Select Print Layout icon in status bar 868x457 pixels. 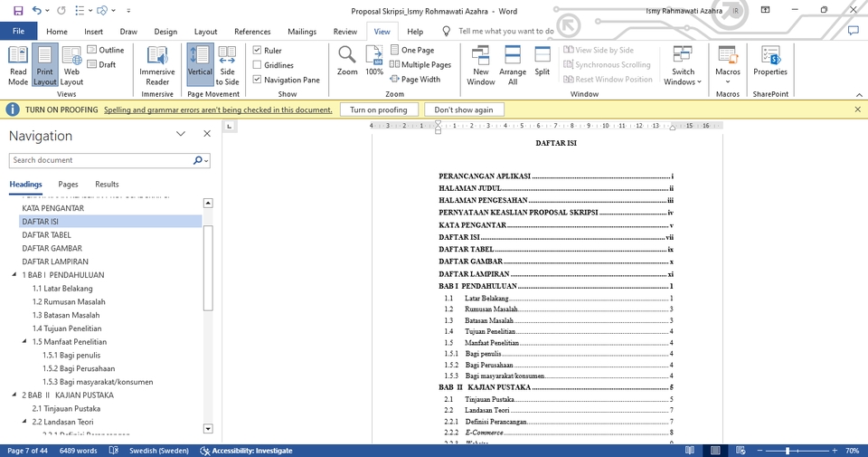[x=715, y=451]
